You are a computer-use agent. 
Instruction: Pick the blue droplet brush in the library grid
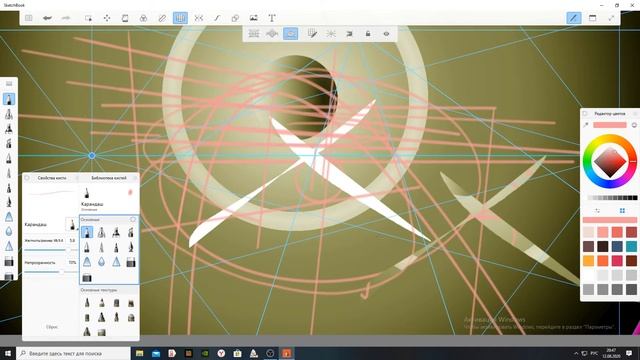click(x=101, y=262)
